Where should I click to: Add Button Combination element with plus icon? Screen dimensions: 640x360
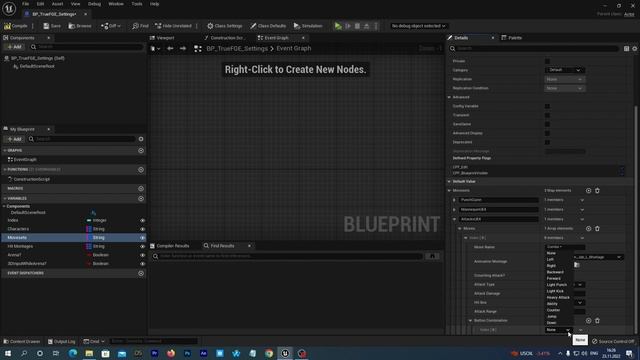(588, 320)
